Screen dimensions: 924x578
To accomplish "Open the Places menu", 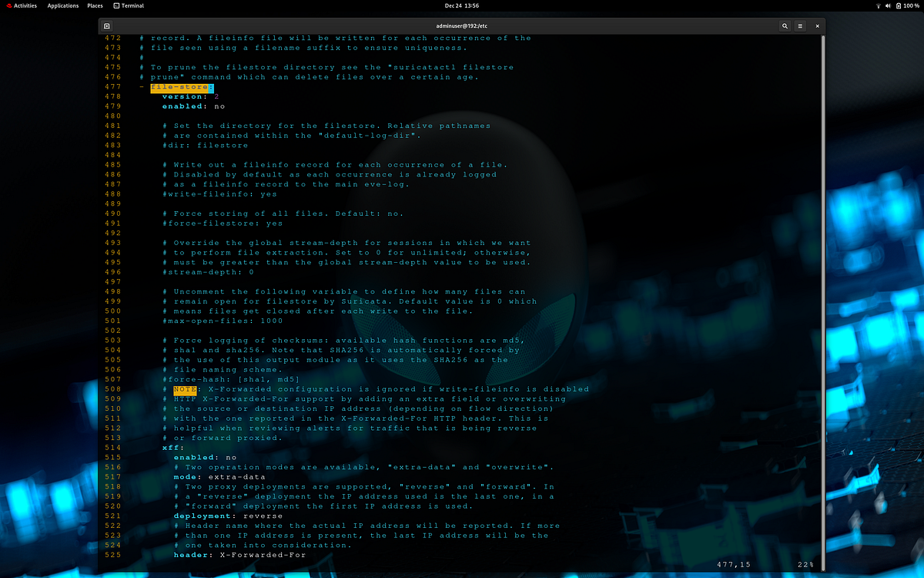I will (94, 5).
